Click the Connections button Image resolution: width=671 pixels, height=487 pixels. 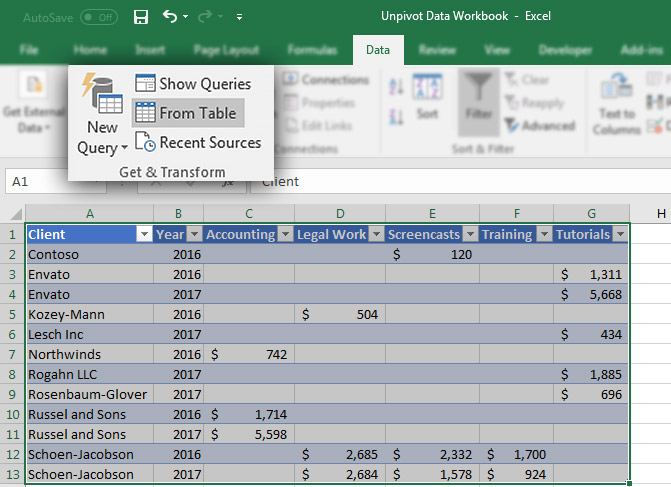326,80
